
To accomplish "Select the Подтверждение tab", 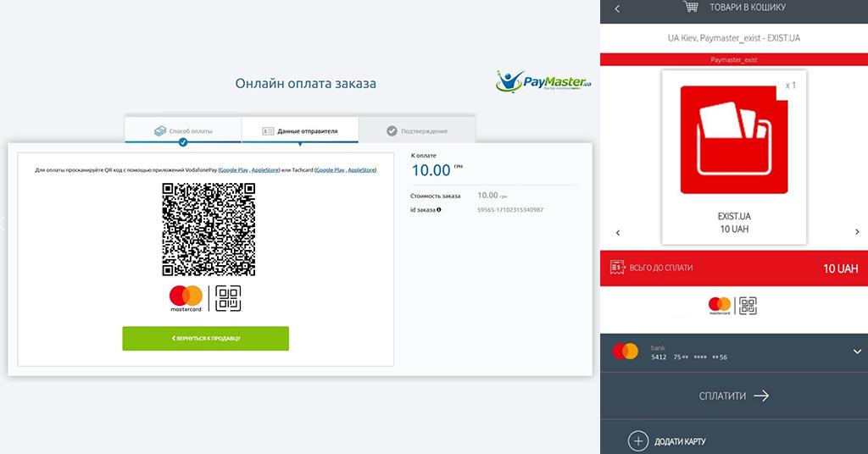I will (417, 131).
